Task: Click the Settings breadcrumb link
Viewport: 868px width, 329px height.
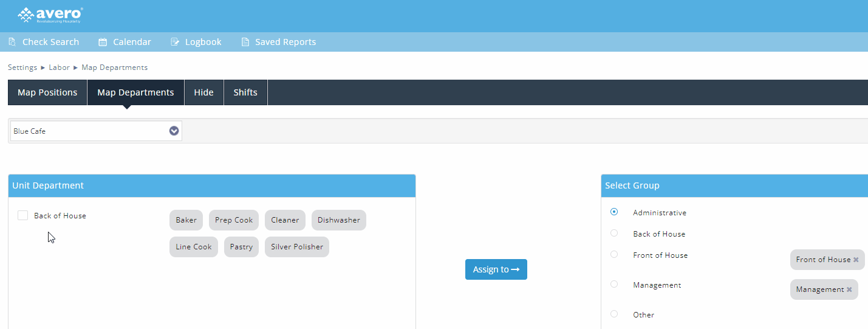Action: click(x=22, y=68)
